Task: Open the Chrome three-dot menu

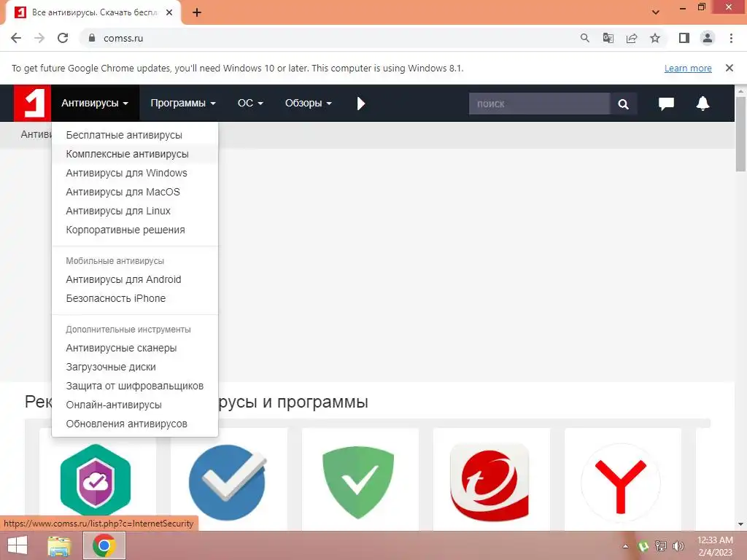Action: pyautogui.click(x=731, y=38)
